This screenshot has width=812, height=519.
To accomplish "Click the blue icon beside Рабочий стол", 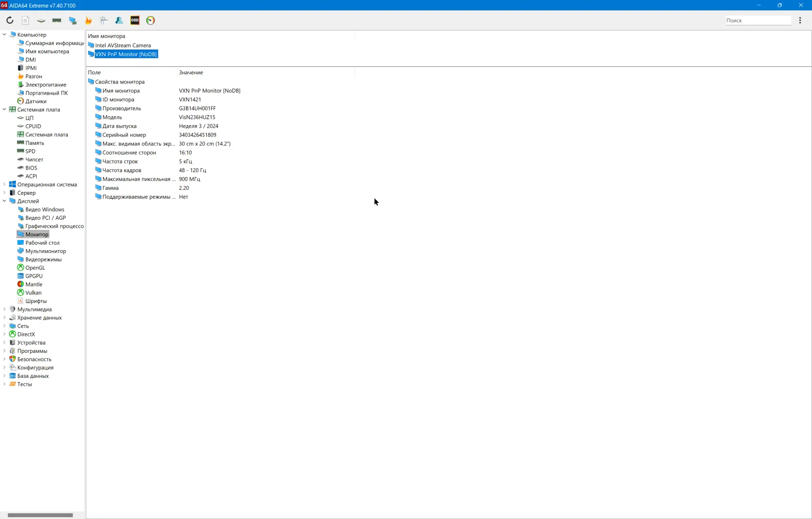I will (20, 243).
